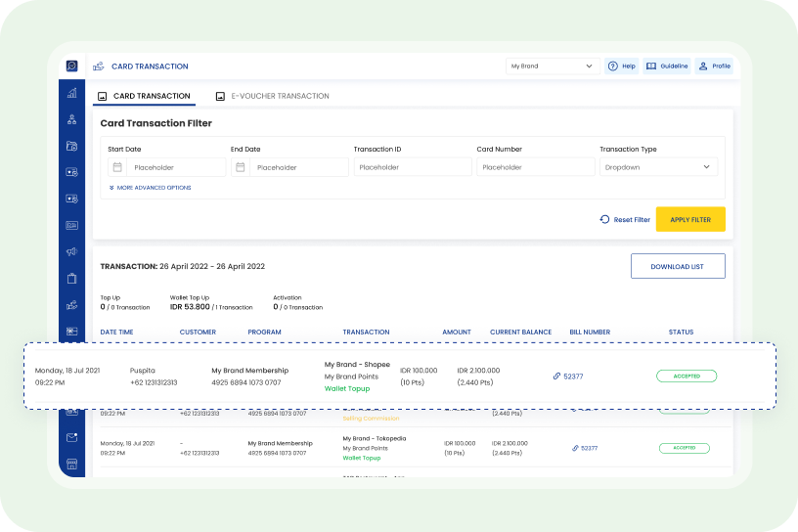Viewport: 798px width, 532px height.
Task: Open the shopping bag sidebar icon
Action: pyautogui.click(x=71, y=278)
